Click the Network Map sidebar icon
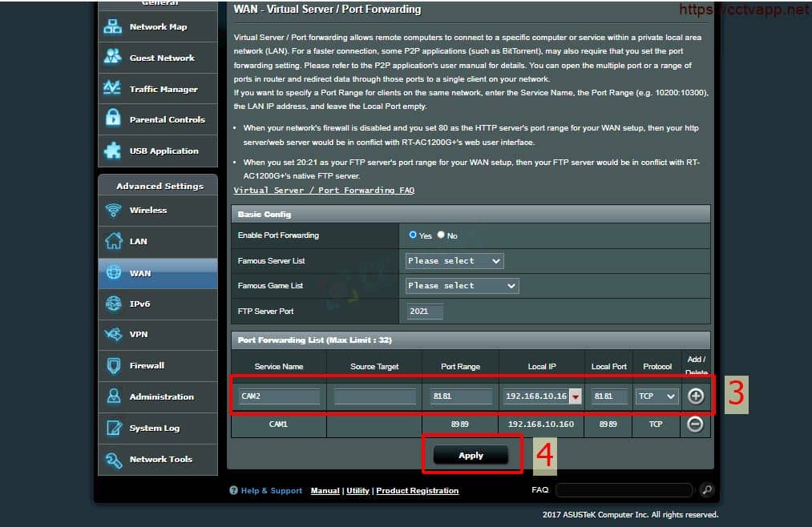 coord(113,26)
